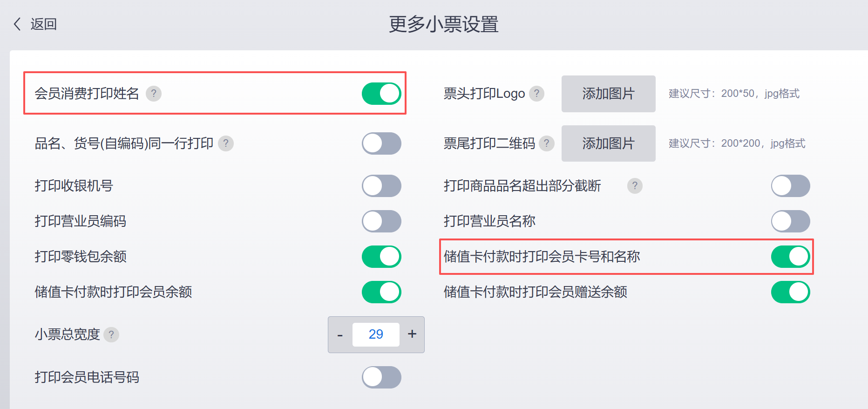Decrease receipt width with minus button
Screen dimensions: 868x409
click(x=340, y=334)
